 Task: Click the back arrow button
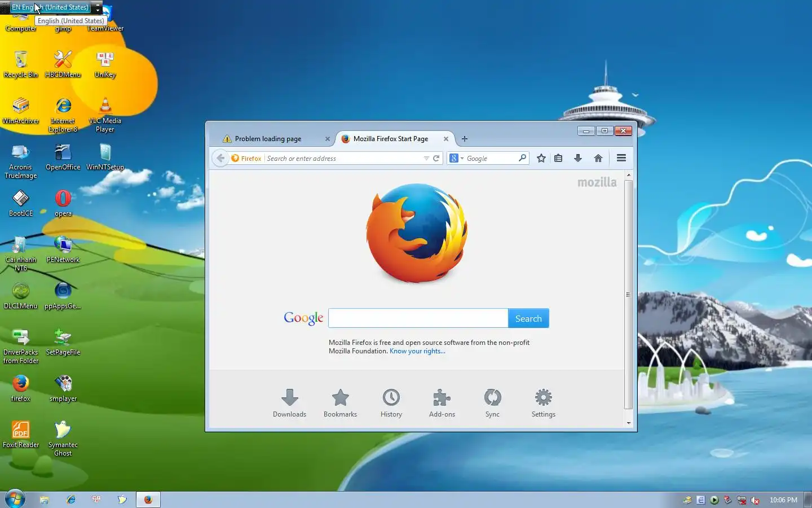(x=220, y=158)
